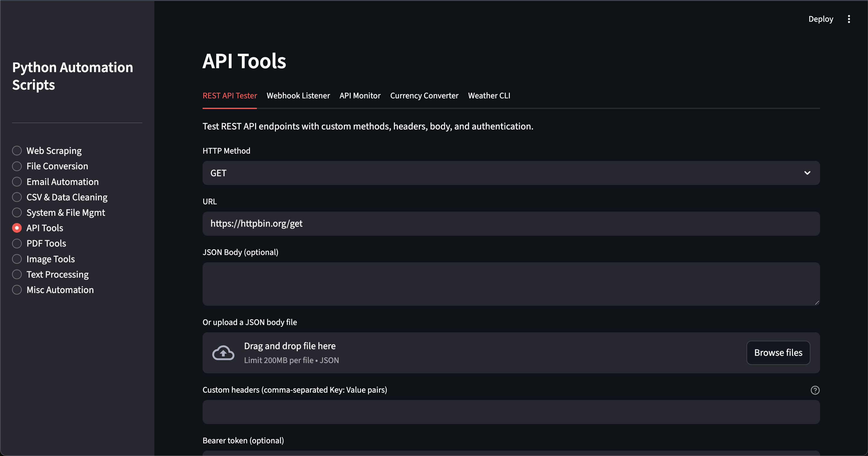Open the Weather CLI tab
The image size is (868, 456).
tap(489, 96)
